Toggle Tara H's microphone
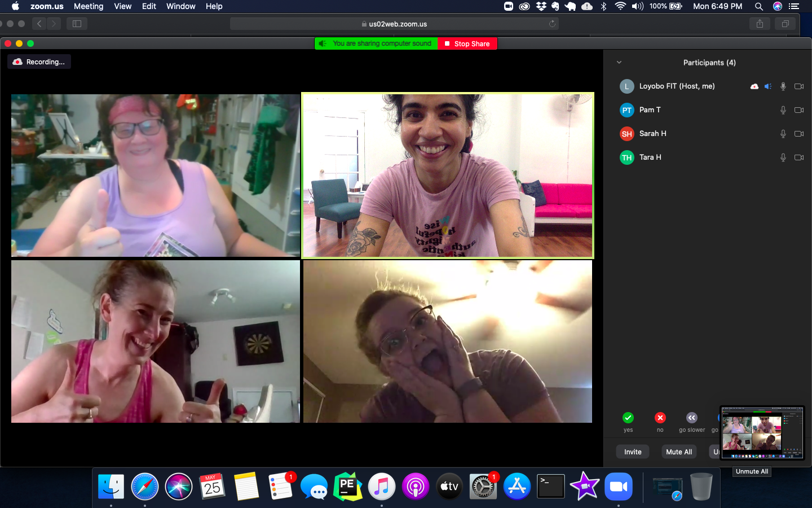 click(783, 157)
